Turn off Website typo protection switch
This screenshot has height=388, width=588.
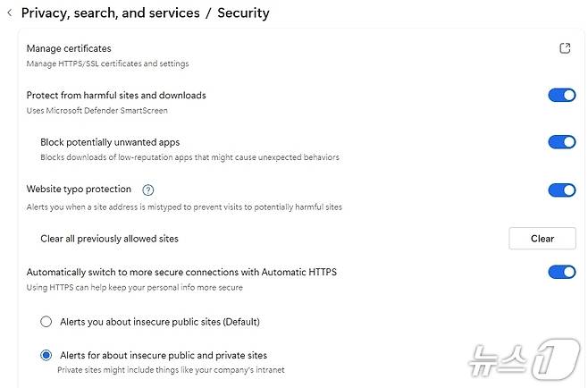coord(561,190)
